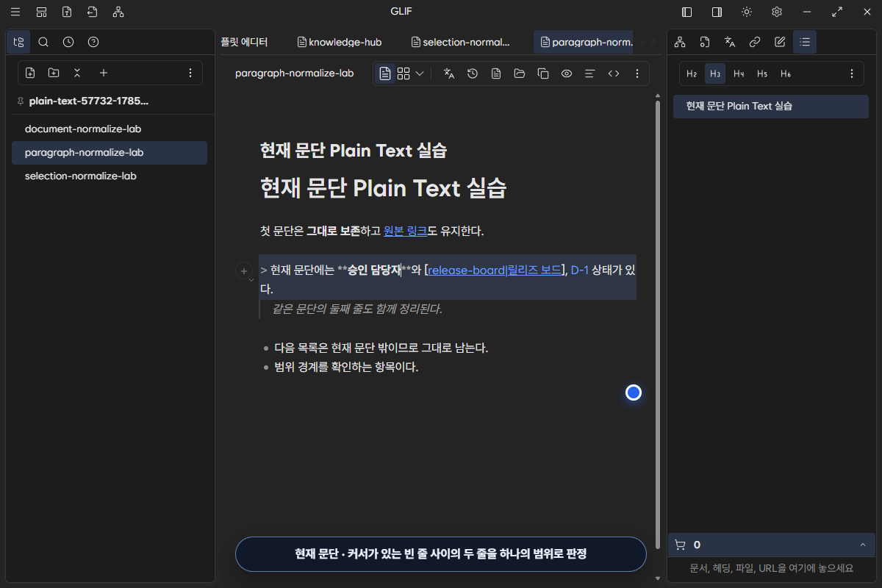Collapse all items in file tree
The width and height of the screenshot is (882, 588).
pyautogui.click(x=77, y=73)
